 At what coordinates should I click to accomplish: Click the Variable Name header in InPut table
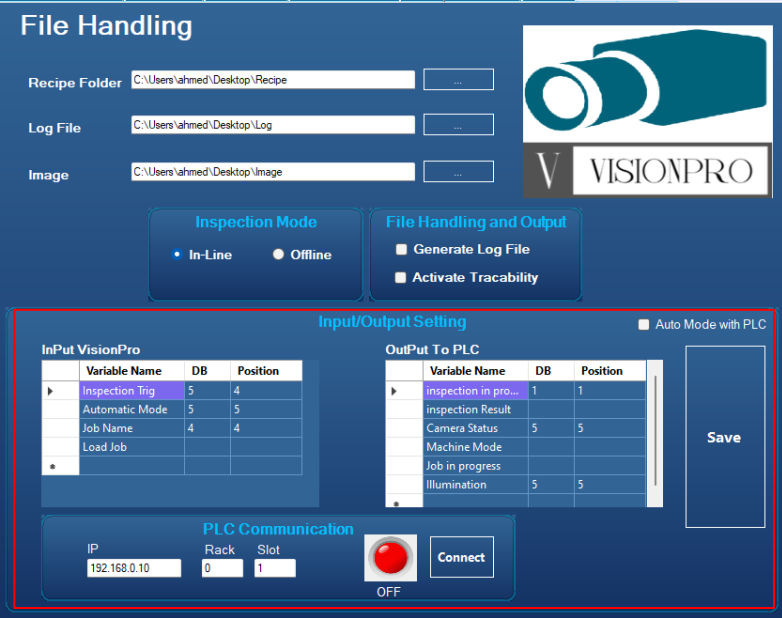132,371
